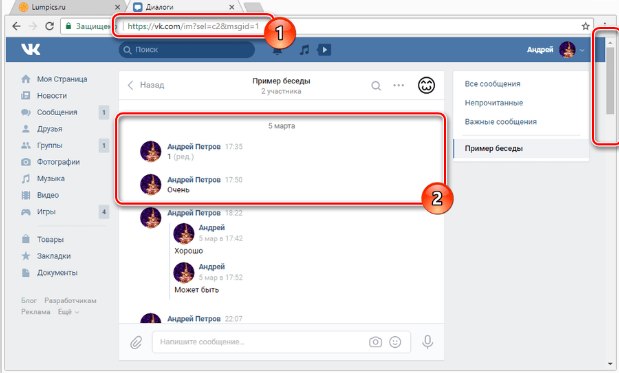The width and height of the screenshot is (619, 373).
Task: Click the paperclip attachment icon
Action: click(x=136, y=342)
